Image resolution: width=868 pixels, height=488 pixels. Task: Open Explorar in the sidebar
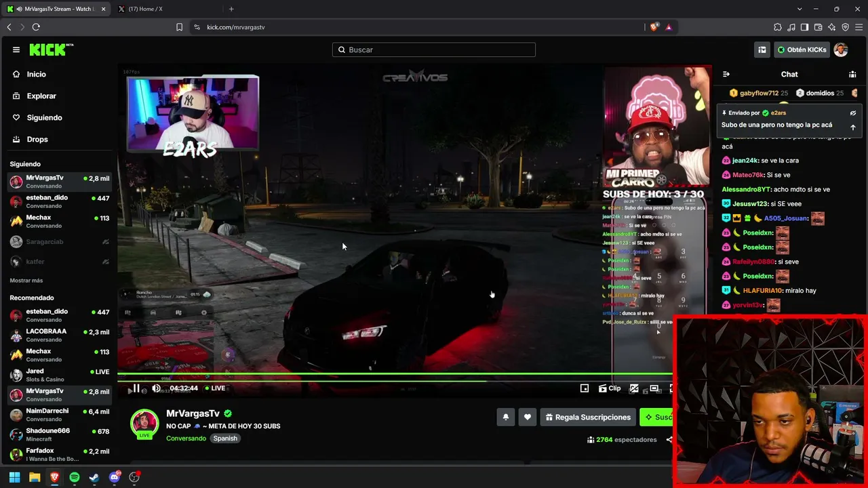pos(35,96)
